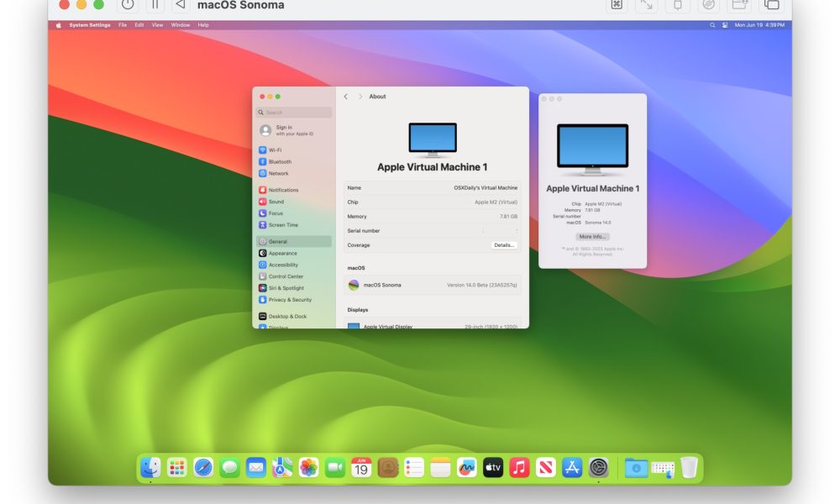Open Mail from the Dock
Screen dimensions: 840x504
256,468
